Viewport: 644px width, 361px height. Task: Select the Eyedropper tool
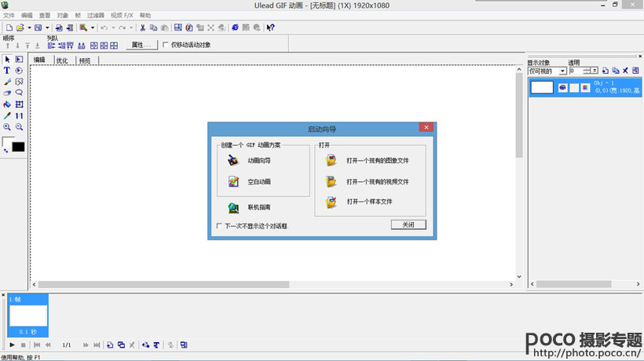coord(7,115)
